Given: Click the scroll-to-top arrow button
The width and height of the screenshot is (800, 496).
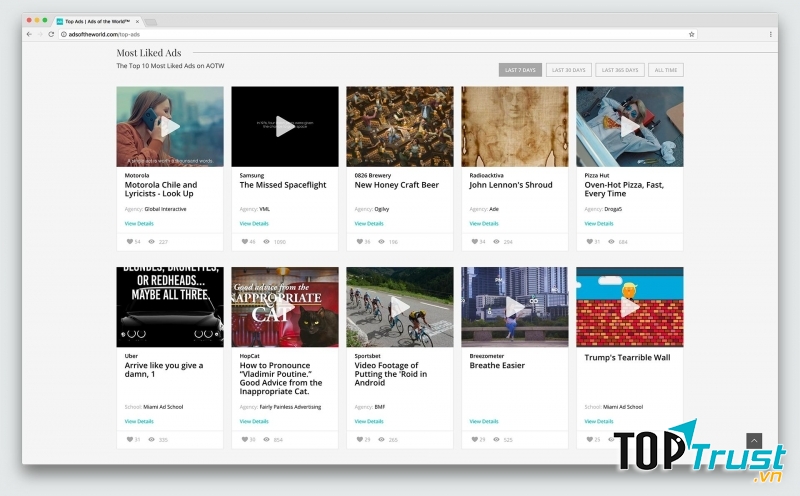Looking at the screenshot, I should point(754,440).
